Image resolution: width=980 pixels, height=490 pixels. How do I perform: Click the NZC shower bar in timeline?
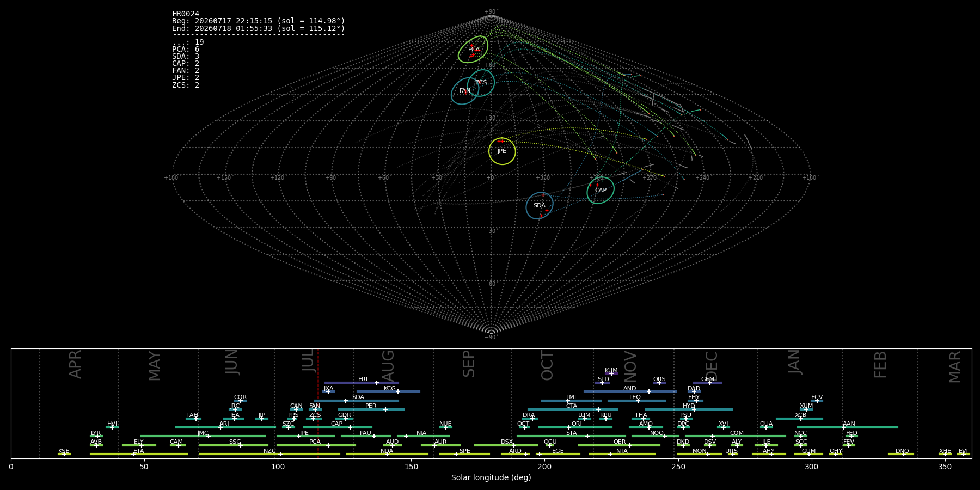[x=269, y=454]
